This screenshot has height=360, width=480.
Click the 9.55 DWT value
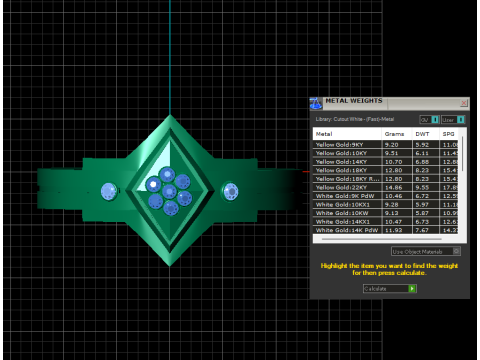point(422,187)
